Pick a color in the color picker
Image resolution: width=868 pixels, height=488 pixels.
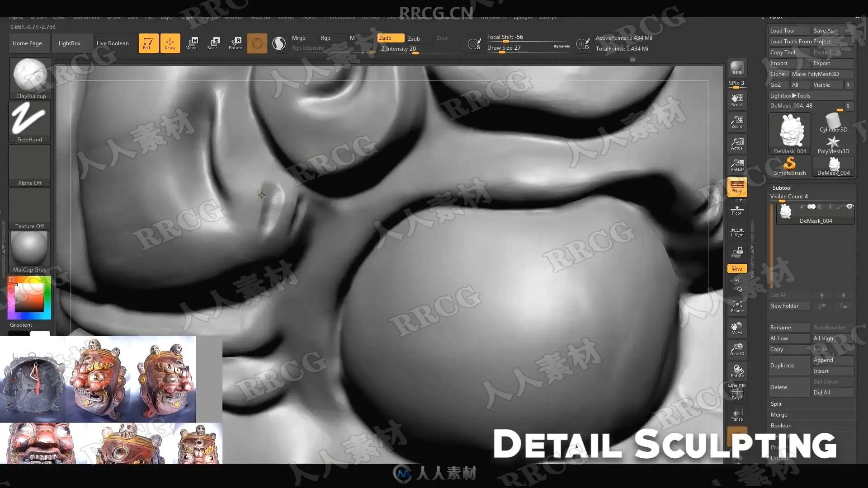pyautogui.click(x=29, y=297)
